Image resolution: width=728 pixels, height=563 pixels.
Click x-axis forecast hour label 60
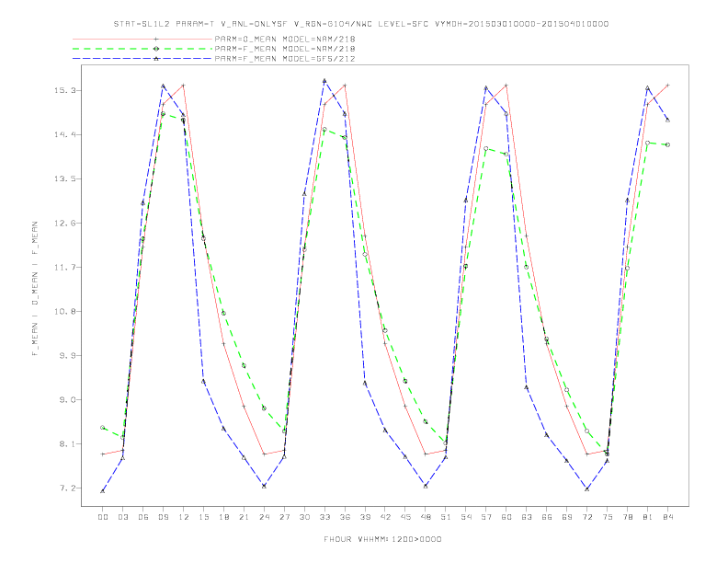(506, 517)
